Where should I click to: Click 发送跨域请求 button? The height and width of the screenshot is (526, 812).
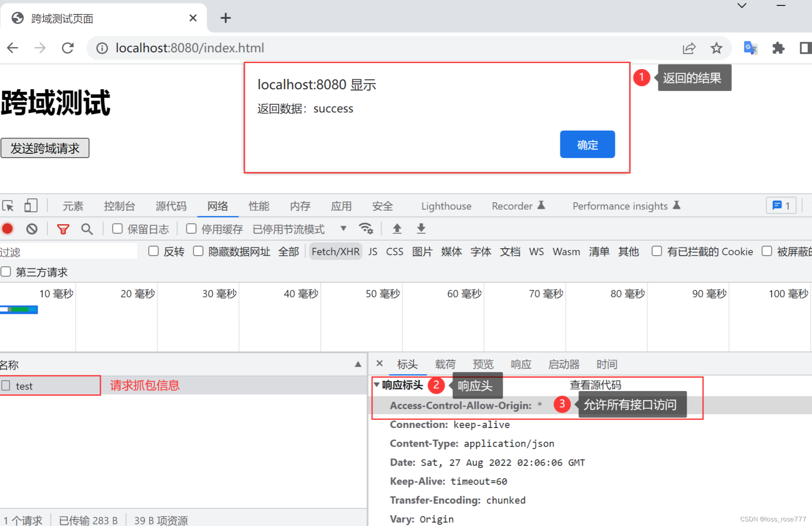pyautogui.click(x=45, y=148)
